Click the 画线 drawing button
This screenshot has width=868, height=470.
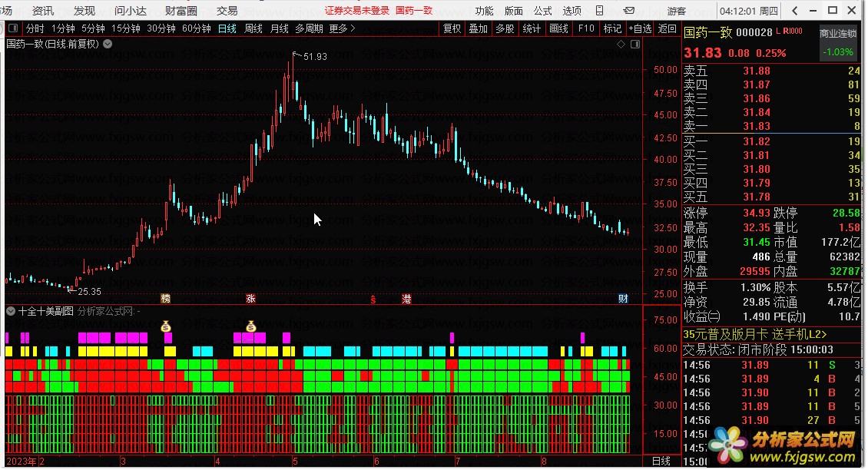559,28
